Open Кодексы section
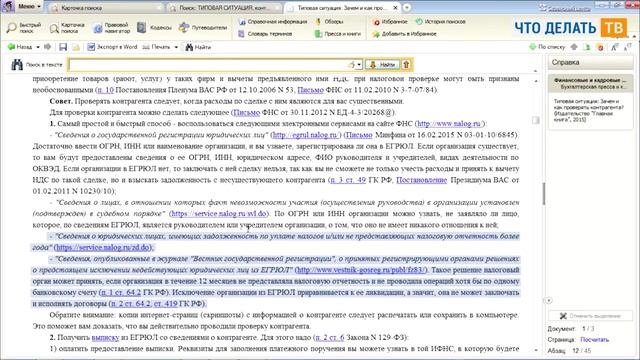The width and height of the screenshot is (640, 360). click(x=154, y=28)
